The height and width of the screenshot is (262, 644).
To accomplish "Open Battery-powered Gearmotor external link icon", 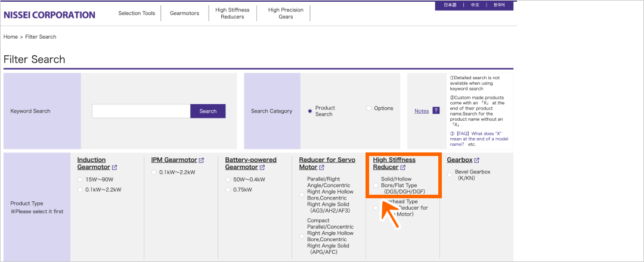I will click(263, 168).
